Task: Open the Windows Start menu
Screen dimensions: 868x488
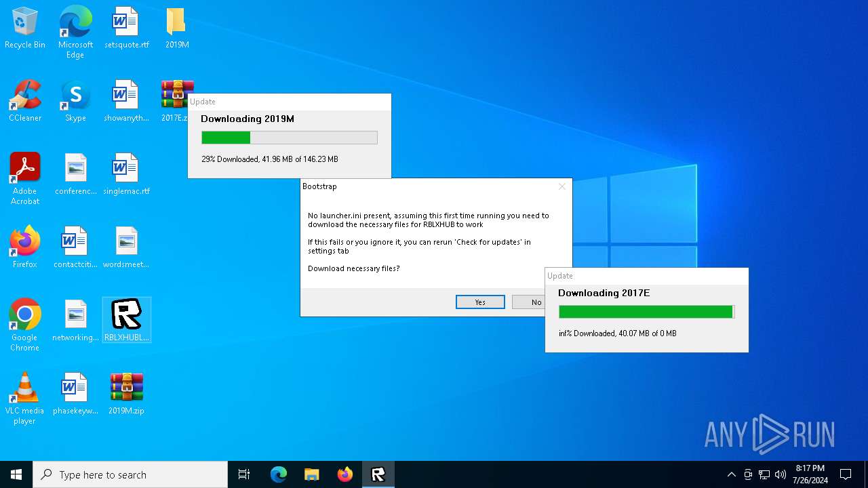Action: point(16,474)
